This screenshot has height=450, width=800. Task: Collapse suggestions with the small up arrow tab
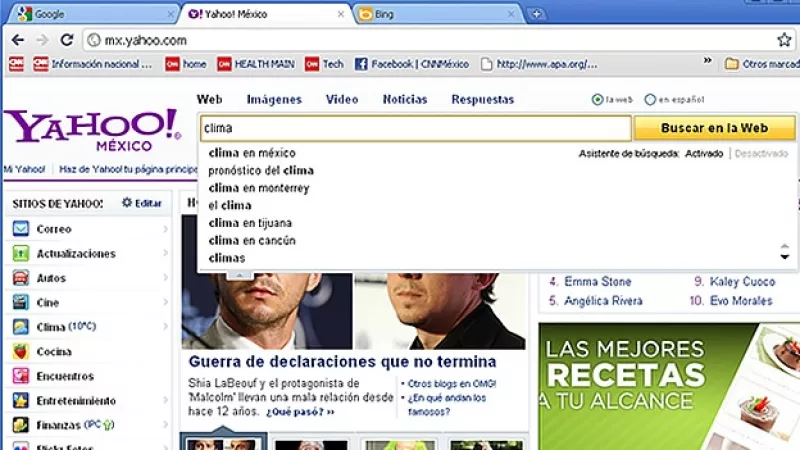click(x=239, y=274)
